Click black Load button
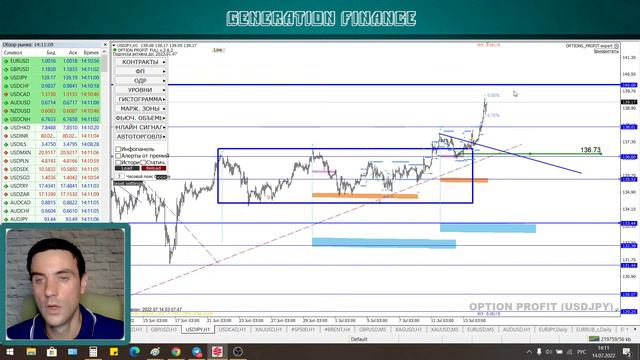 click(x=127, y=168)
